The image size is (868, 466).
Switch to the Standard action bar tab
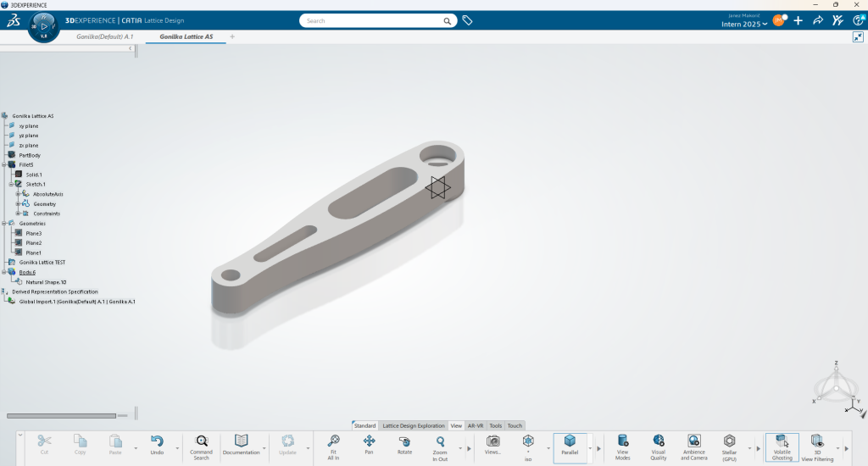tap(364, 425)
